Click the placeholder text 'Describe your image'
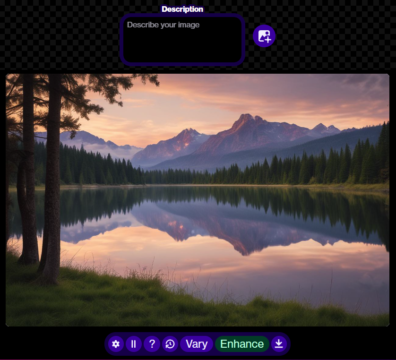This screenshot has width=396, height=360. [163, 25]
